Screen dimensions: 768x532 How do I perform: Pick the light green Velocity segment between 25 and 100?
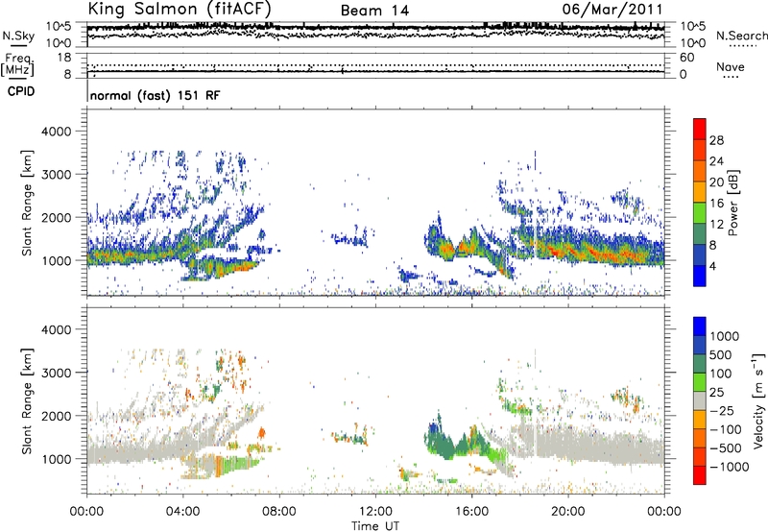pyautogui.click(x=700, y=382)
